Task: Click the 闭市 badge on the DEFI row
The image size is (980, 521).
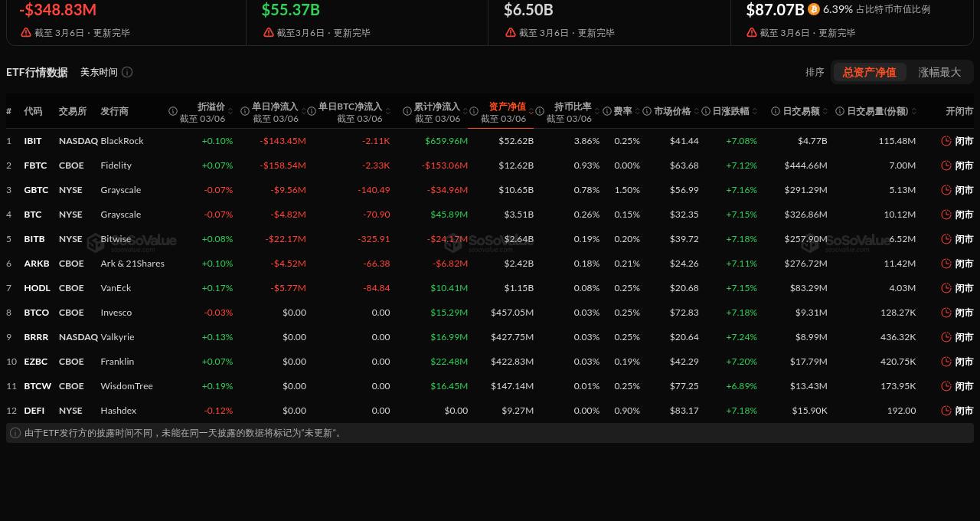Action: 964,411
